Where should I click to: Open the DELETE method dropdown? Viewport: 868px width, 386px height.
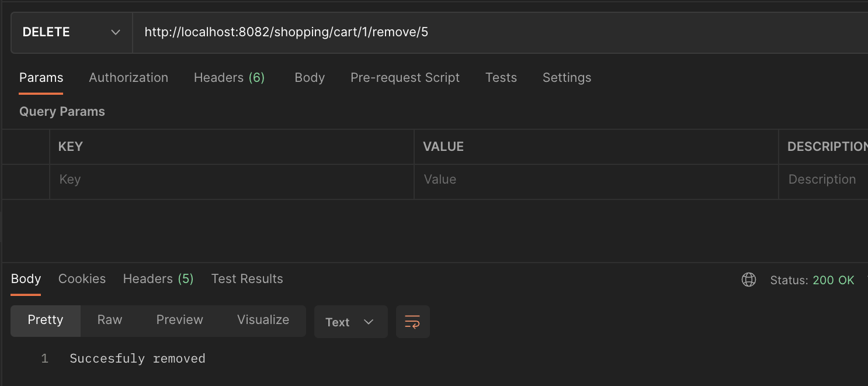point(71,32)
